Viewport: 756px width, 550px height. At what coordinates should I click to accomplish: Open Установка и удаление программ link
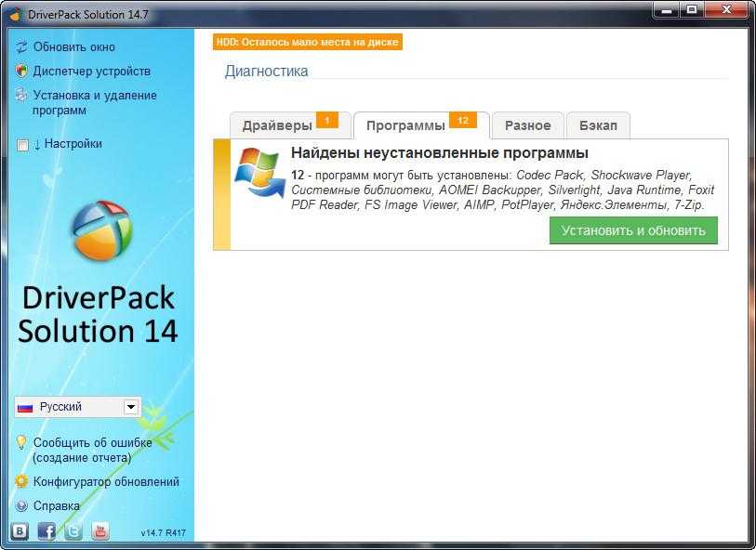pos(95,102)
